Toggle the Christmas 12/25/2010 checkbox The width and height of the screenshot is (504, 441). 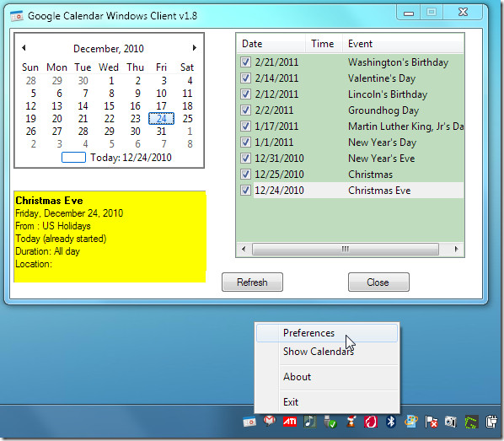pyautogui.click(x=245, y=174)
